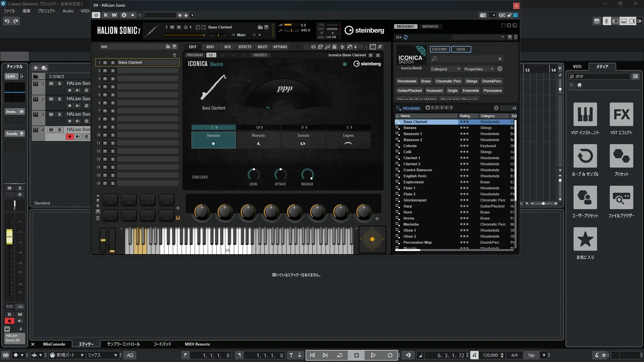Screen dimensions: 644x362
Task: Click the ATTACK knob
Action: [280, 174]
